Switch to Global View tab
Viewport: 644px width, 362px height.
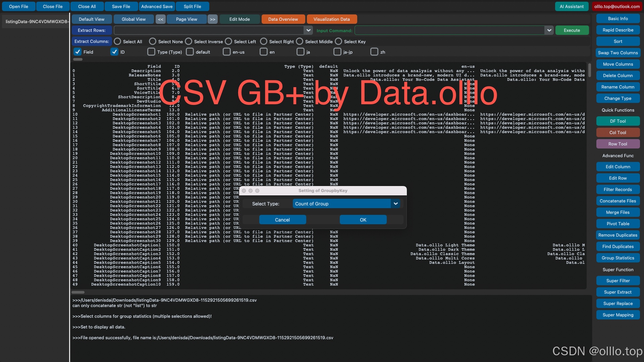(x=133, y=19)
